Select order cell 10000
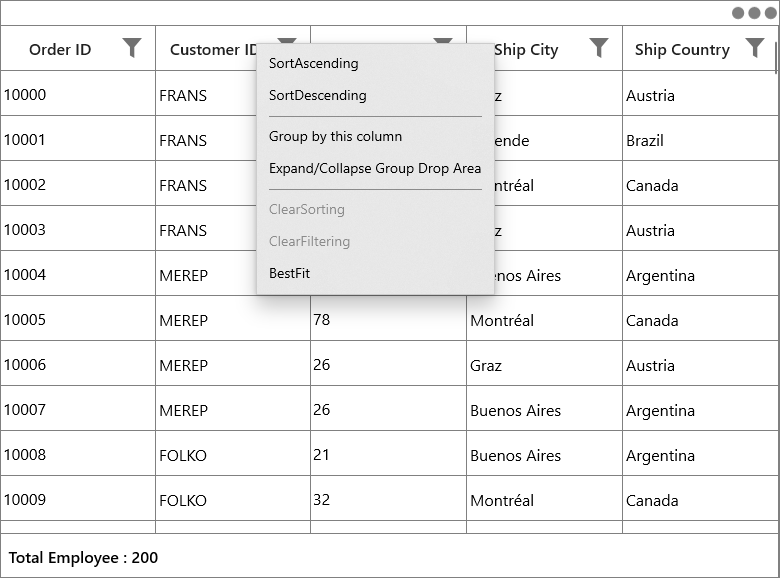 78,93
